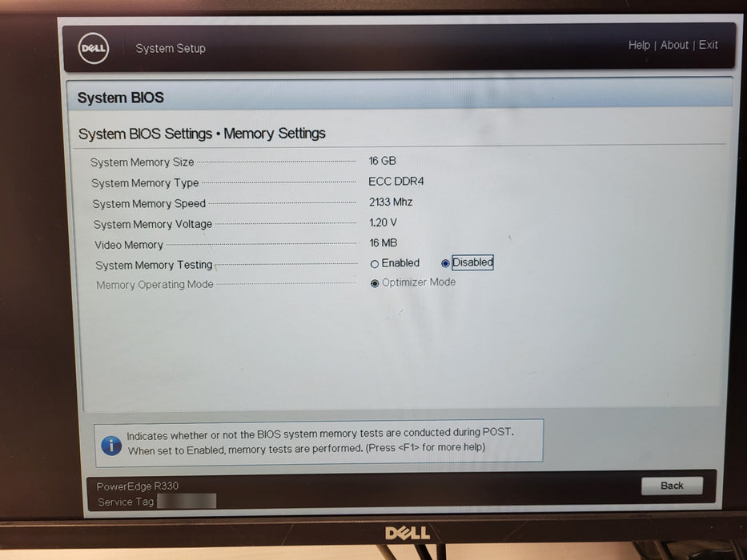Open the Help link
Screen dimensions: 747x560
click(x=639, y=46)
